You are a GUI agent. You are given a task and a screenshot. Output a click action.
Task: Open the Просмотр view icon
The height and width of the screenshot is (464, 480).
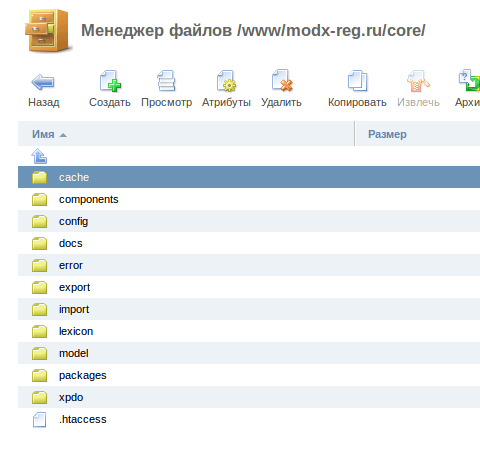click(x=166, y=81)
